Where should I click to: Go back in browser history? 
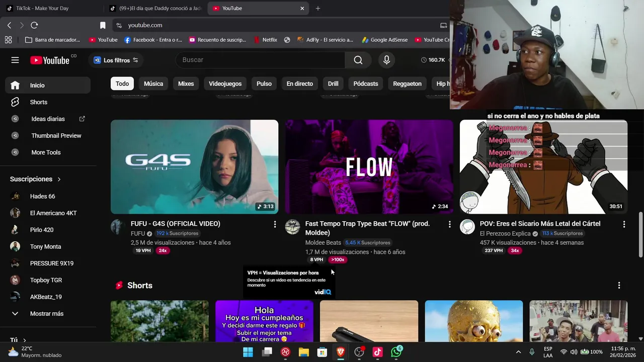click(x=9, y=25)
